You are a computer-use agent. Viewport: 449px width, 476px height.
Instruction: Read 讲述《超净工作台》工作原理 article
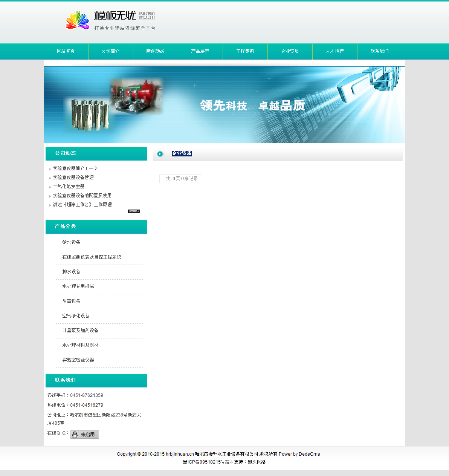82,205
